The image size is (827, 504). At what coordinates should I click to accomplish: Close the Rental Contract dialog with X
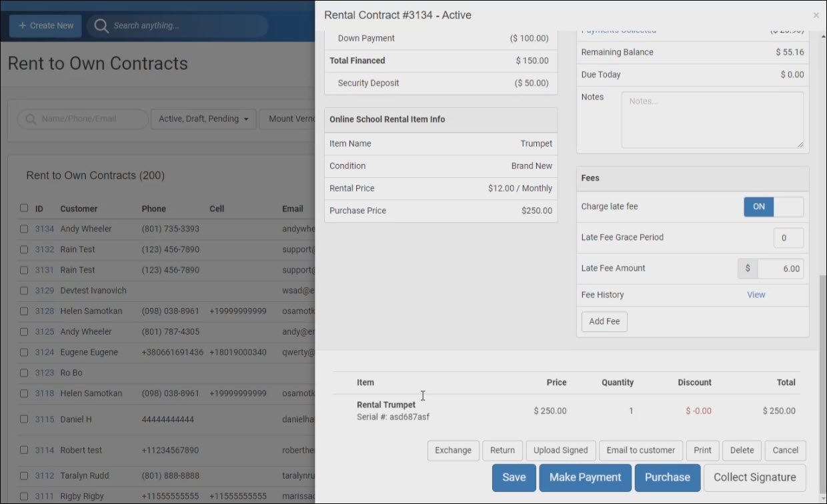click(x=816, y=15)
